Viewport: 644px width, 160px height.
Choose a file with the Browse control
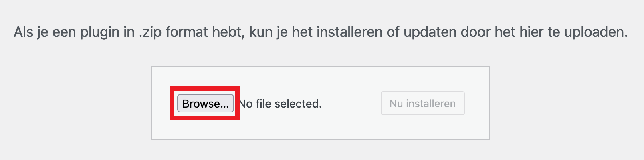[x=205, y=104]
